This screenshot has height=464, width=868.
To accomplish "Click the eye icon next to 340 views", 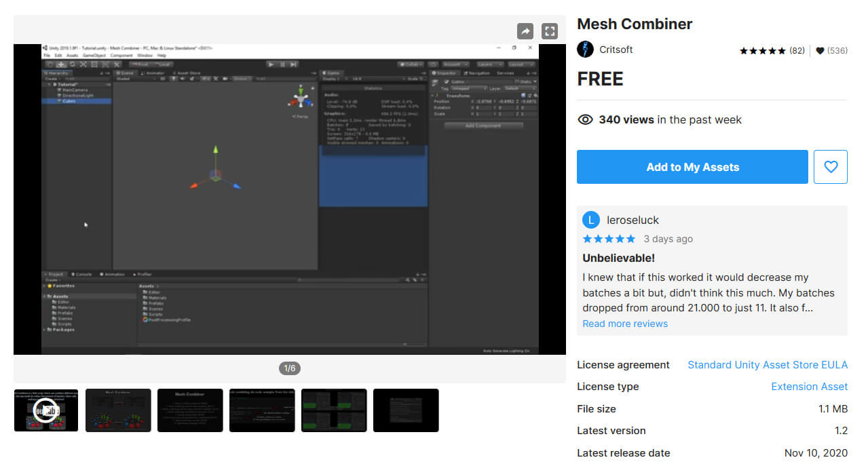I will (x=585, y=120).
